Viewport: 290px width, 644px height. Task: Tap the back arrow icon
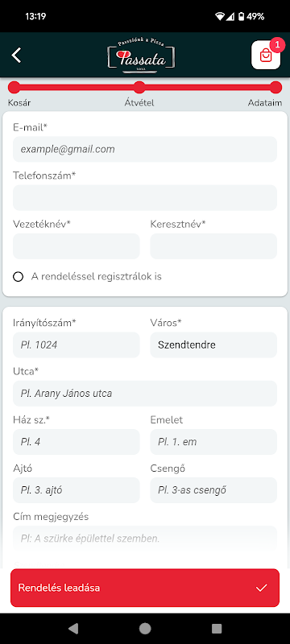click(16, 55)
